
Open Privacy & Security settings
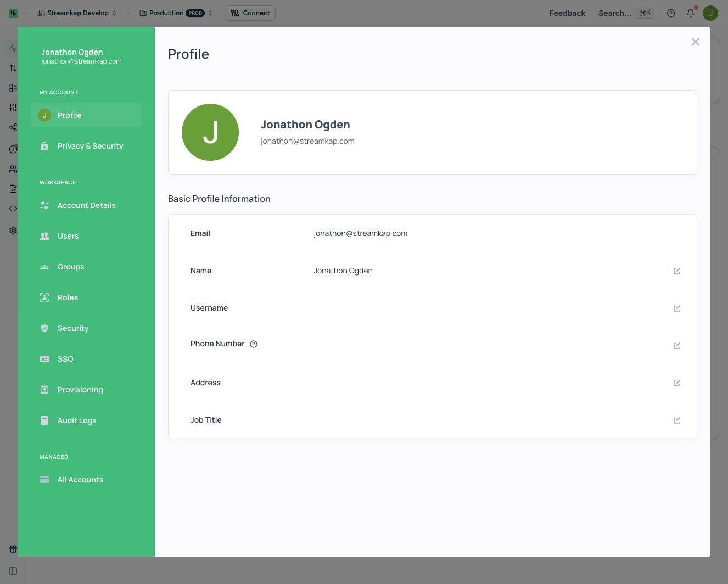click(89, 145)
